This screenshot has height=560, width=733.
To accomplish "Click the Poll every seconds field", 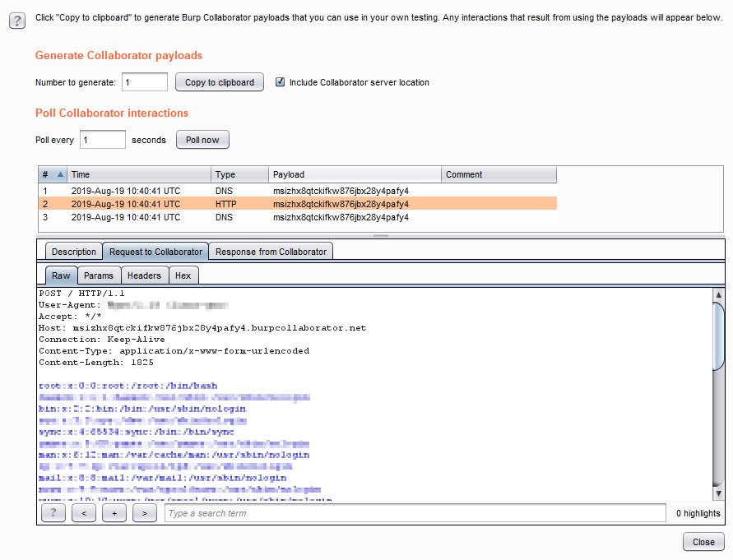I will coord(102,139).
